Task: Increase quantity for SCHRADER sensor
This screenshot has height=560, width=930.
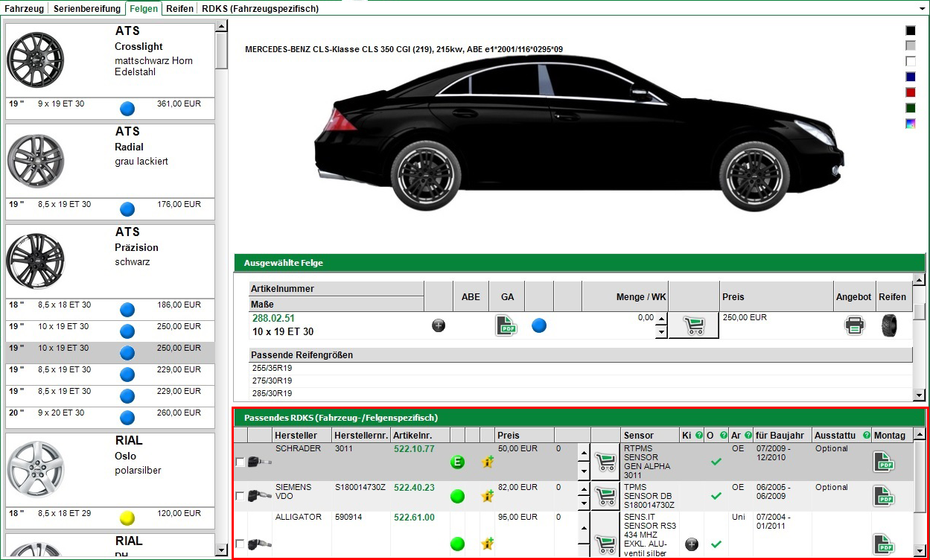Action: click(584, 453)
